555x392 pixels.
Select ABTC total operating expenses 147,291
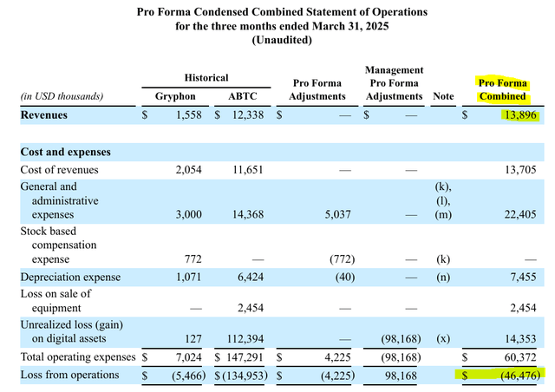point(245,357)
